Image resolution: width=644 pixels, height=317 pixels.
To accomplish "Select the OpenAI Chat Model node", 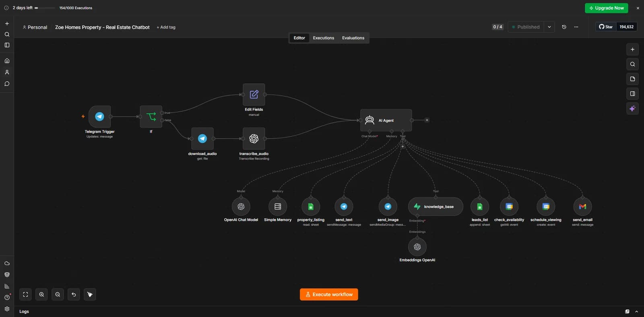I will click(241, 206).
